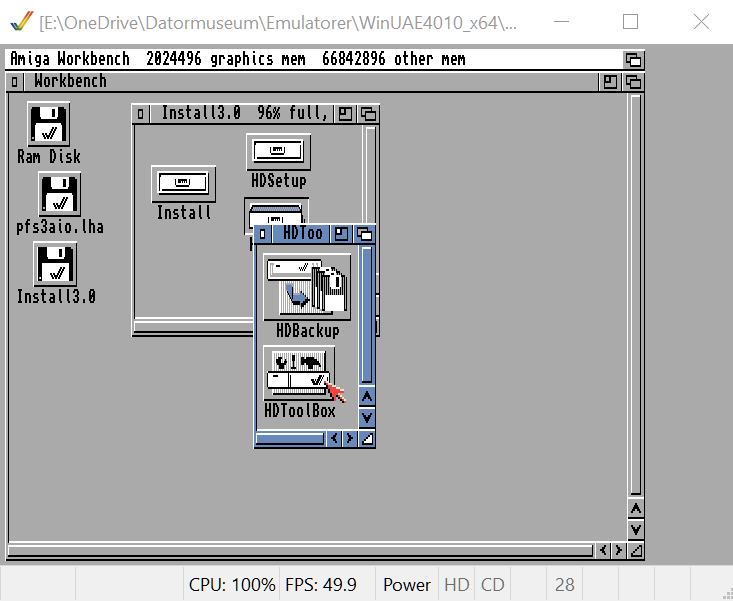Select the pfs3aio.lha disk icon
Screen dimensions: 733x601
(60, 194)
